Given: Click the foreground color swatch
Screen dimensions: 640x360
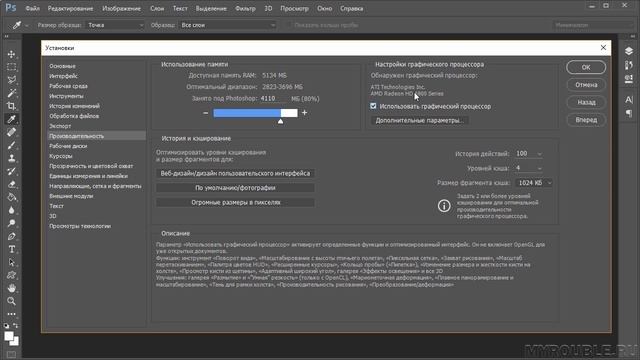Looking at the screenshot, I should coord(9,336).
